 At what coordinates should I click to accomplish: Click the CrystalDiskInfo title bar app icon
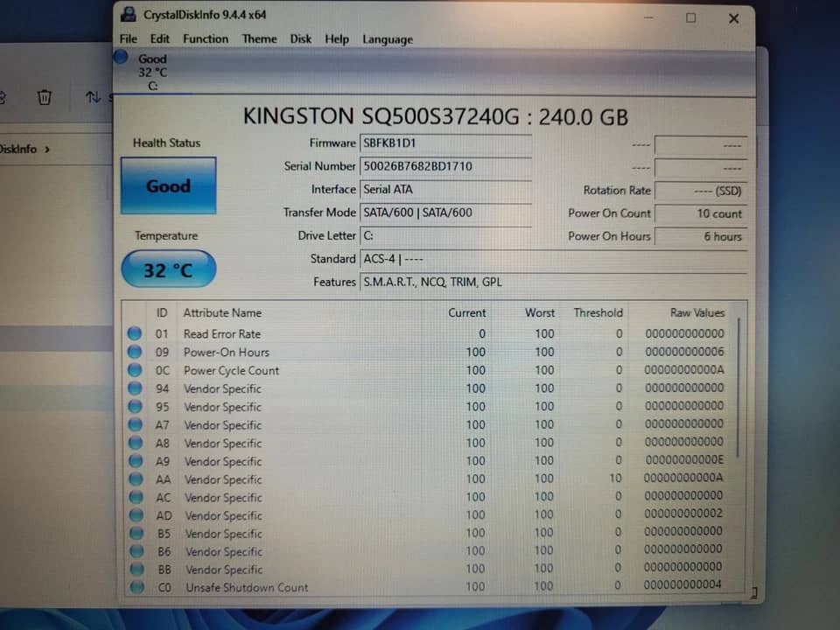pyautogui.click(x=128, y=14)
